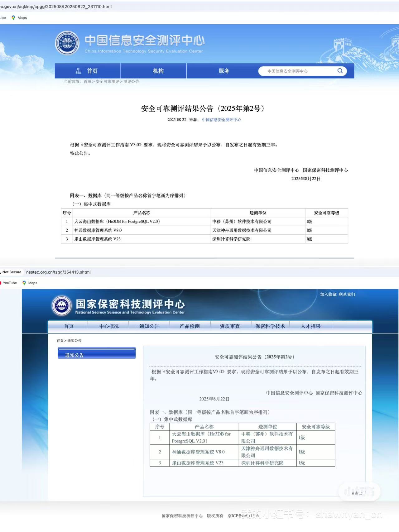This screenshot has width=399, height=532.
Task: Click 中移（苏州）软件技术有限公司 in the upper table
Action: pyautogui.click(x=242, y=222)
